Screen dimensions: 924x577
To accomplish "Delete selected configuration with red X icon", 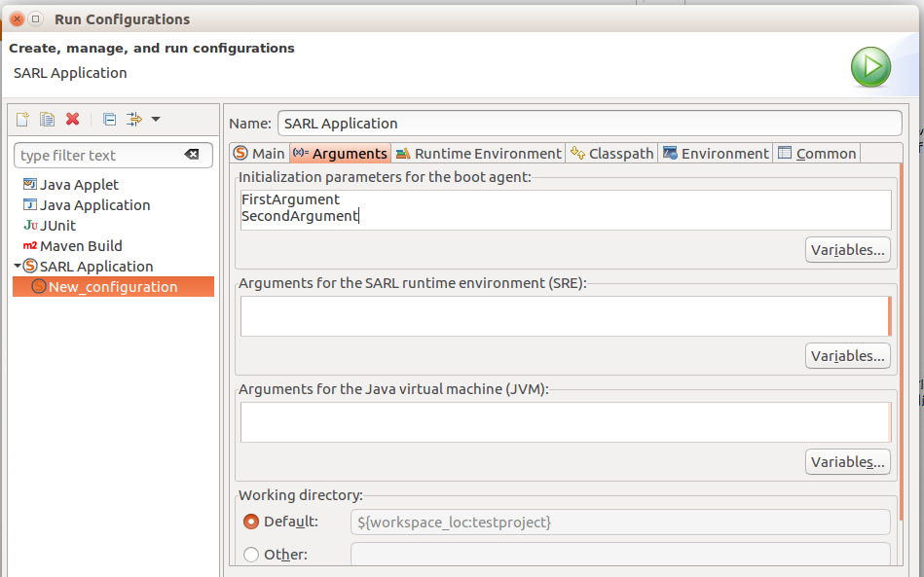I will point(72,120).
